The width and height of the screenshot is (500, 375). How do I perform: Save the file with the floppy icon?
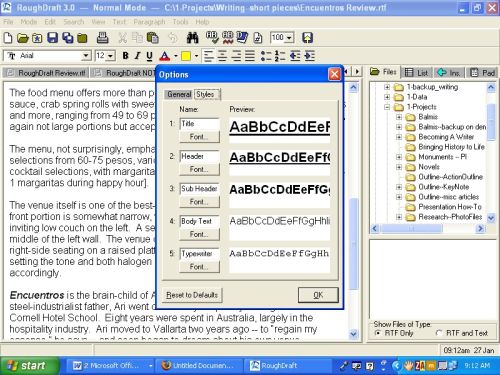pyautogui.click(x=52, y=38)
